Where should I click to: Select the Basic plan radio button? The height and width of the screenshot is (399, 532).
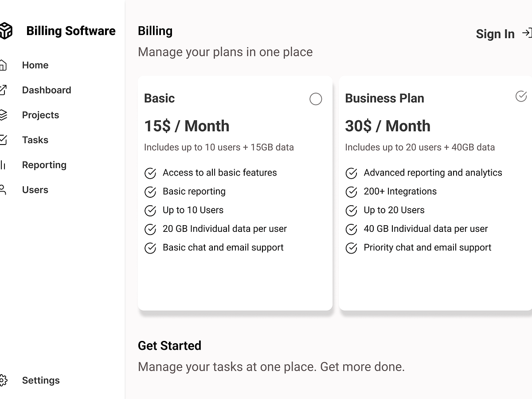[x=316, y=99]
